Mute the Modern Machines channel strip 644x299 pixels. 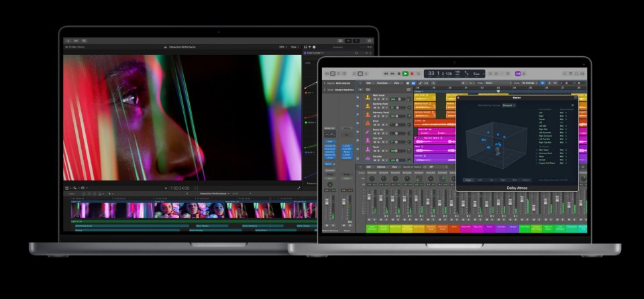327,225
